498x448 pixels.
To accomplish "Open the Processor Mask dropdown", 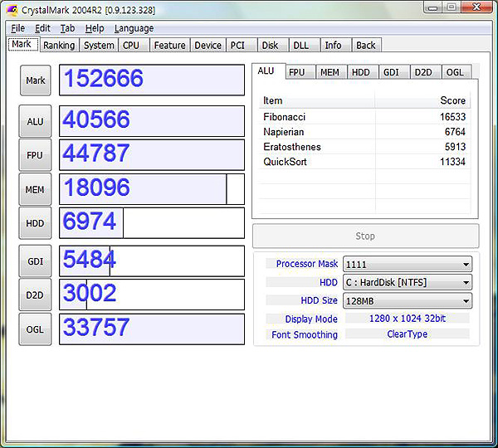I will 408,264.
